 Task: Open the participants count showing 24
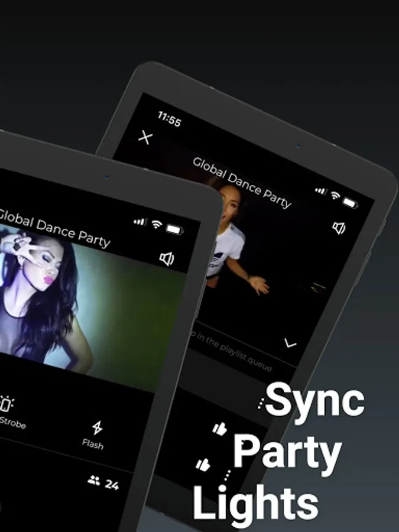coord(103,483)
